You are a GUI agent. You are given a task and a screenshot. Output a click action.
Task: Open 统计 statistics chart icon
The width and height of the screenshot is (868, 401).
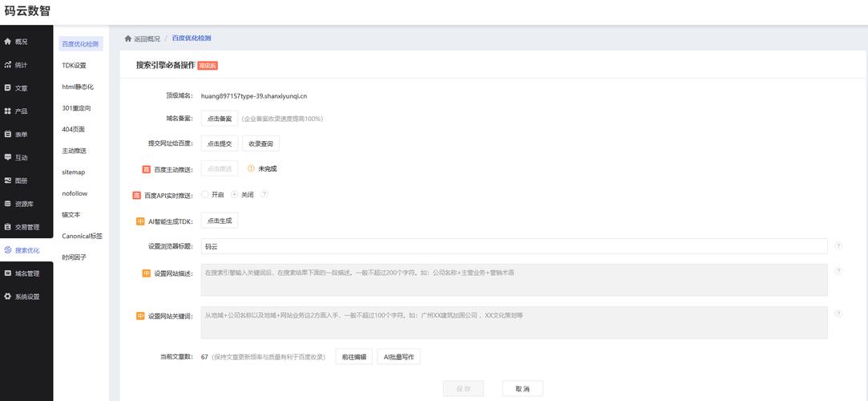(8, 65)
